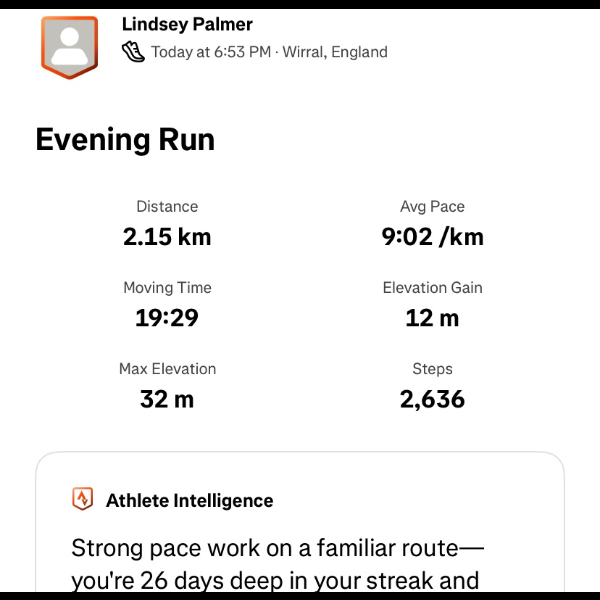Viewport: 600px width, 600px height.
Task: Click the running shoe activity icon
Action: coord(133,52)
